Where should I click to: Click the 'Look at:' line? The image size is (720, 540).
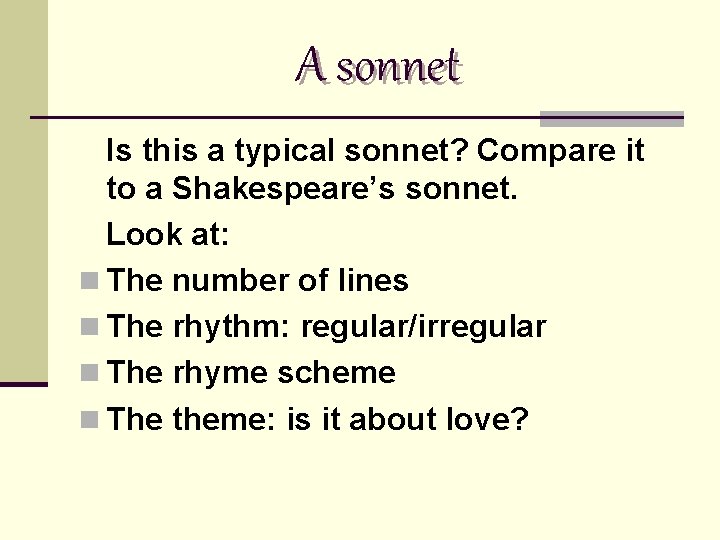168,234
